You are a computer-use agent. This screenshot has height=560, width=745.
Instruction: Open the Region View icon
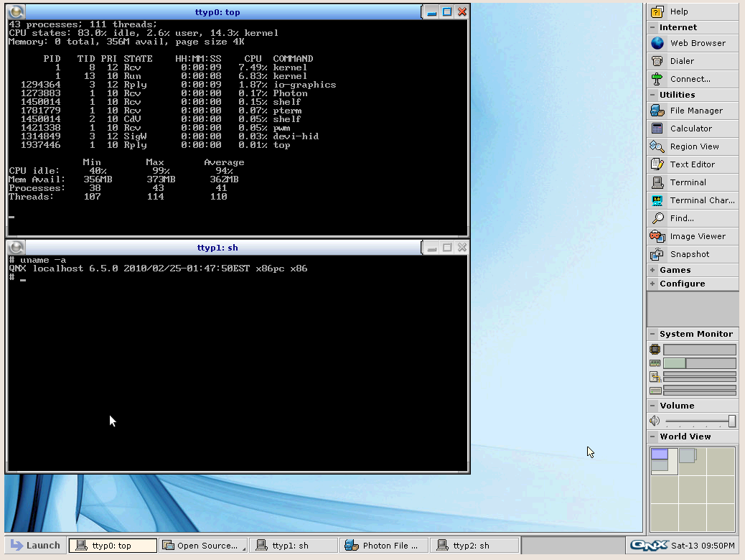pyautogui.click(x=657, y=146)
